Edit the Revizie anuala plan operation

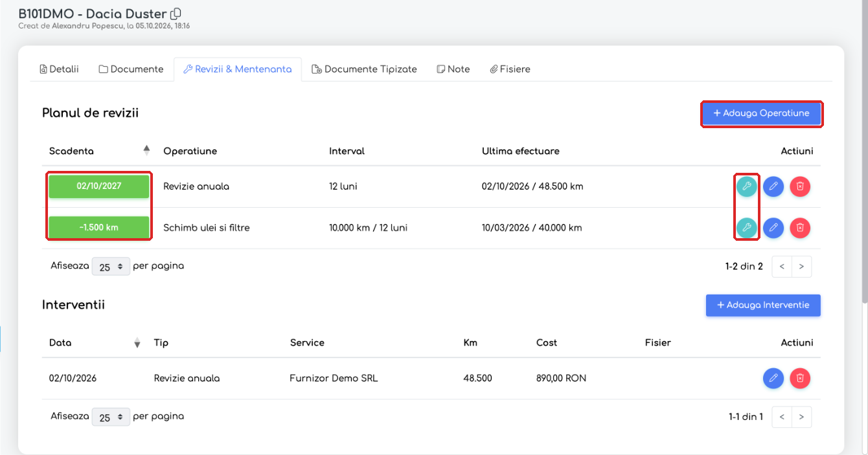[773, 186]
